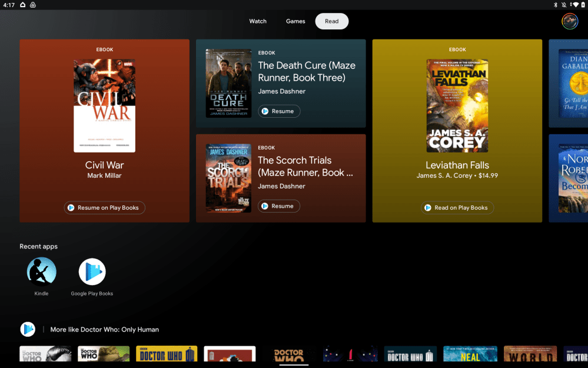This screenshot has width=588, height=368.
Task: Tap the Wi-Fi icon in the status bar
Action: coord(575,5)
